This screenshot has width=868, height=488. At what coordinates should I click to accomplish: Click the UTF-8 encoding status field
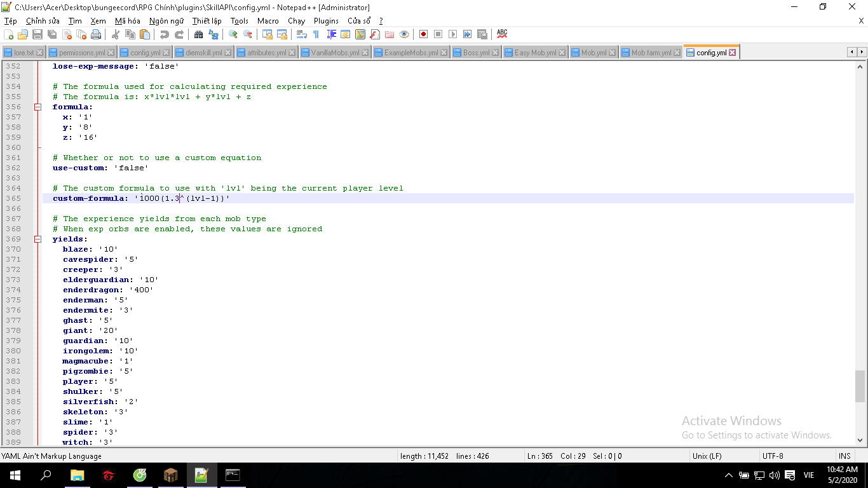773,456
